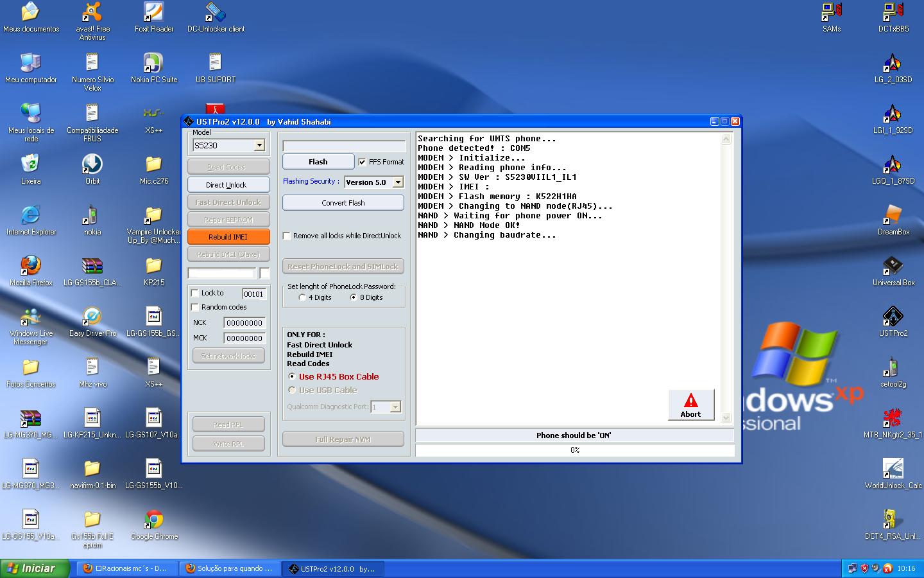Click the Flash button
The height and width of the screenshot is (578, 924).
[x=318, y=162]
